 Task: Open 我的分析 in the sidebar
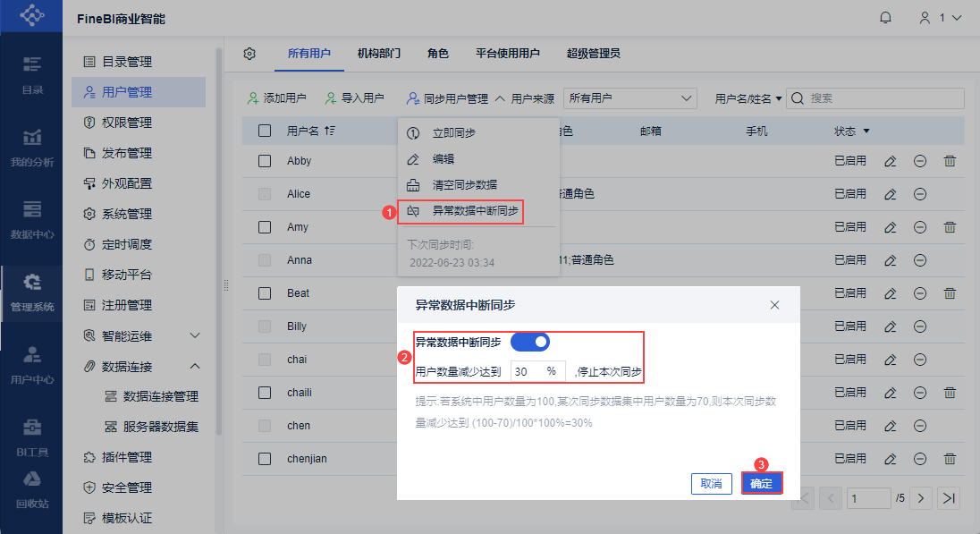[x=32, y=148]
